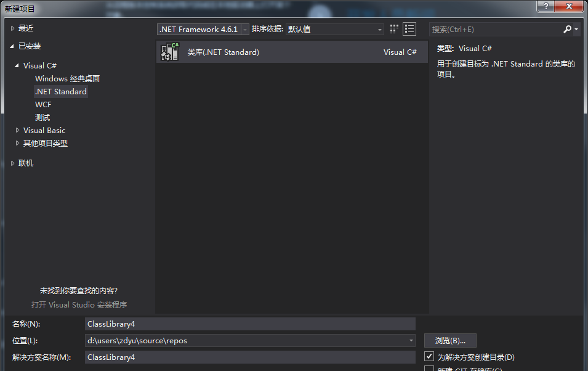Select 类库(.NET Standard) template row
588x371 pixels.
[x=292, y=52]
